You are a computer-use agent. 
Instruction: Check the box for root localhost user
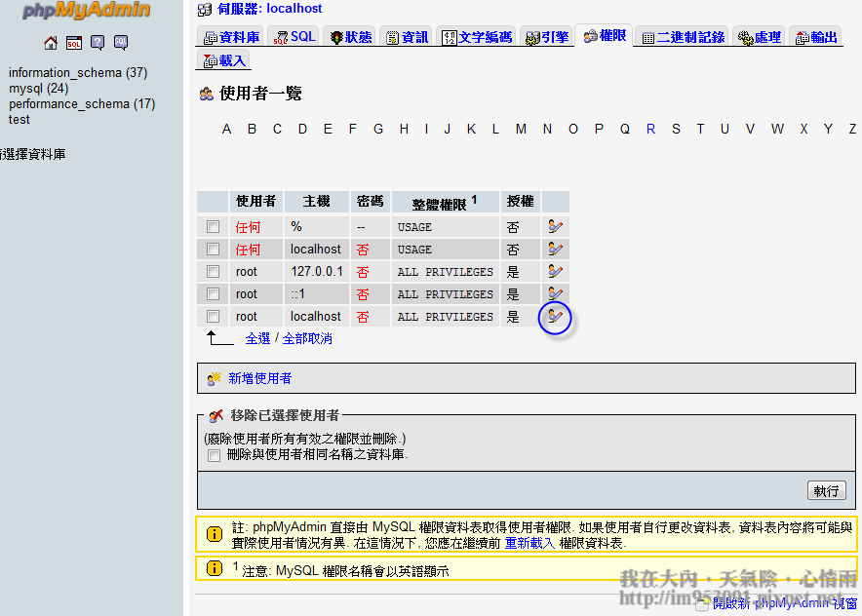[x=213, y=317]
